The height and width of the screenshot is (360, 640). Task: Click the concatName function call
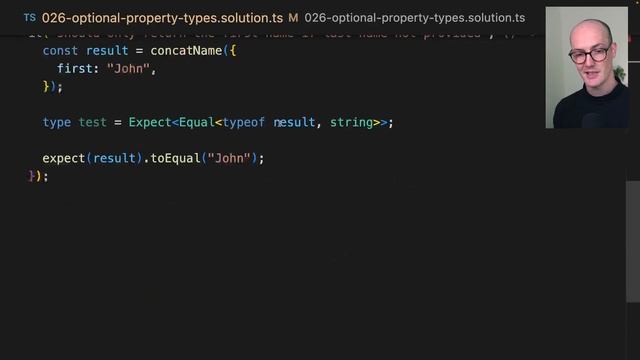coord(186,51)
